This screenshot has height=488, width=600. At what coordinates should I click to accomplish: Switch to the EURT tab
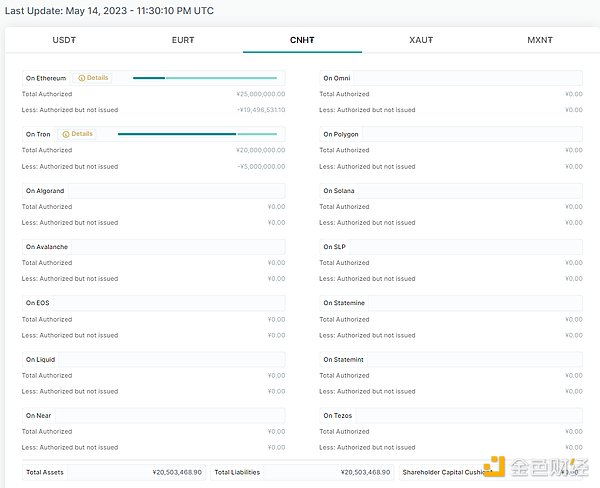click(x=183, y=40)
